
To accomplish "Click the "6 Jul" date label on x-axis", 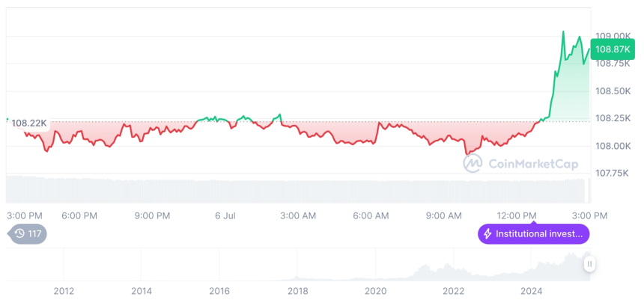I will tap(225, 215).
